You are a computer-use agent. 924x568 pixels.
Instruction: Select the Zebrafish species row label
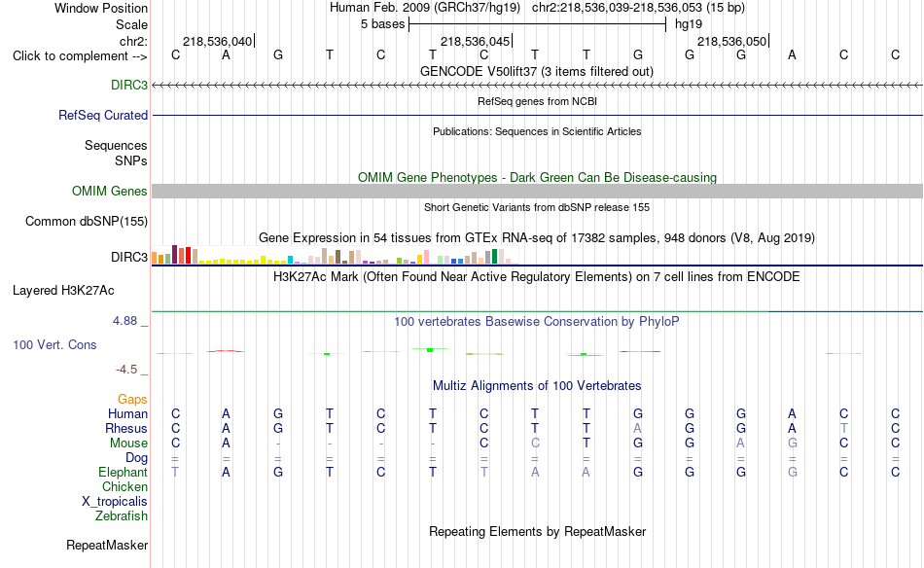tap(122, 515)
